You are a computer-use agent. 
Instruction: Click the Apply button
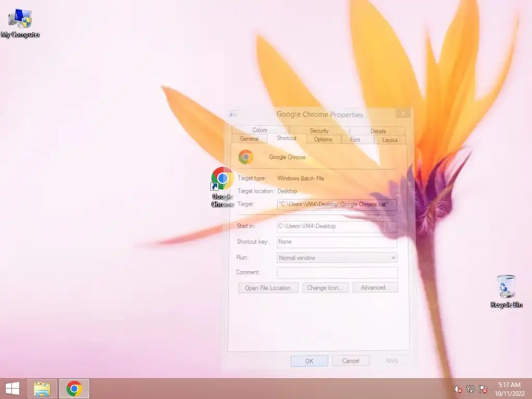[x=392, y=361]
